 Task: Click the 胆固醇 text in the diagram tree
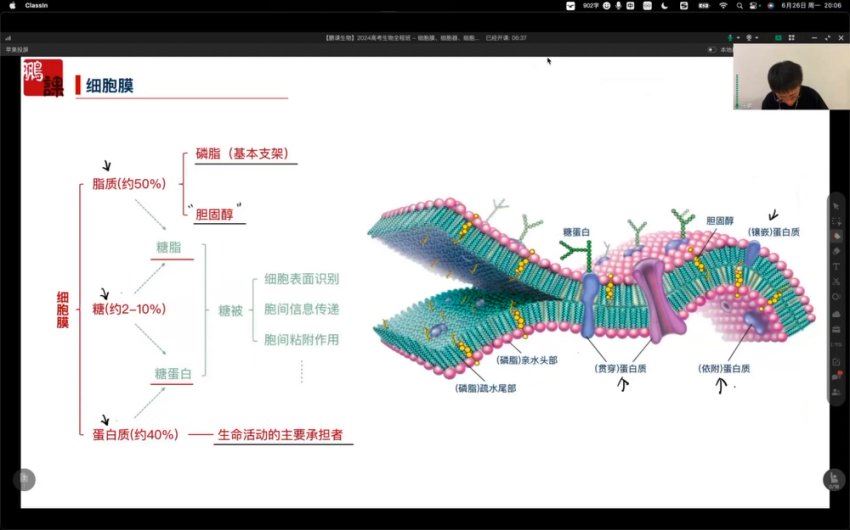pyautogui.click(x=214, y=214)
